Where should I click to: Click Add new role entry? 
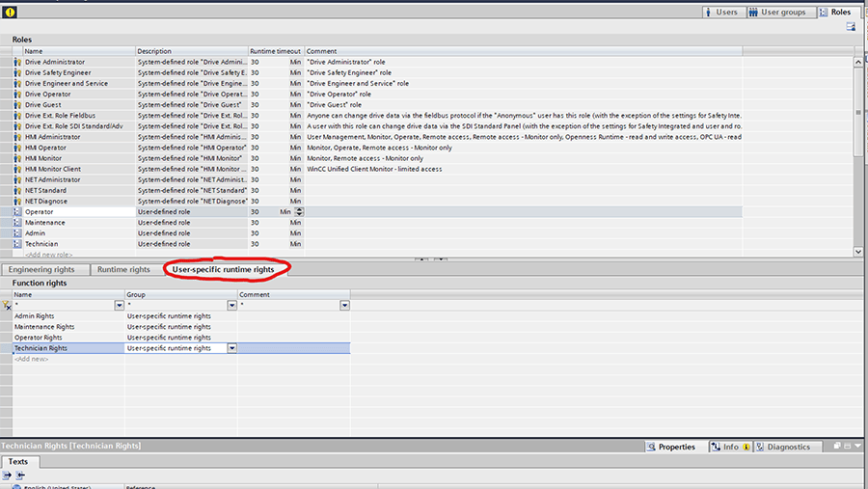pyautogui.click(x=49, y=255)
